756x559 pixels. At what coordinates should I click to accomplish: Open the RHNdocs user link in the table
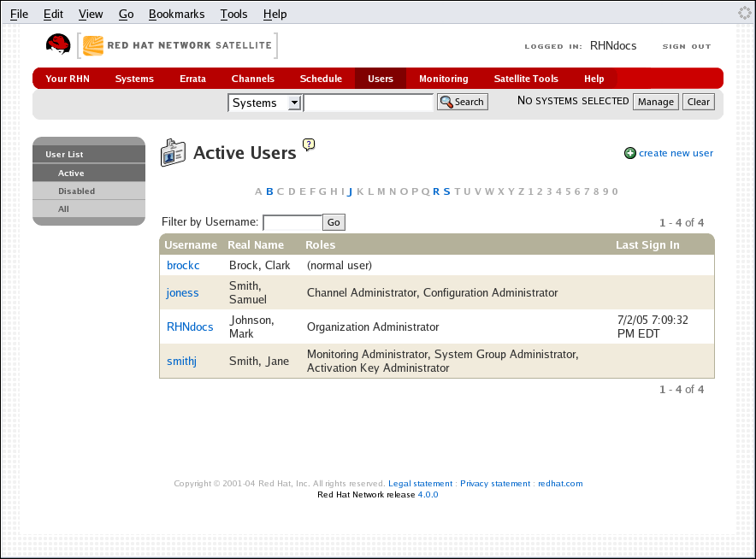coord(190,327)
